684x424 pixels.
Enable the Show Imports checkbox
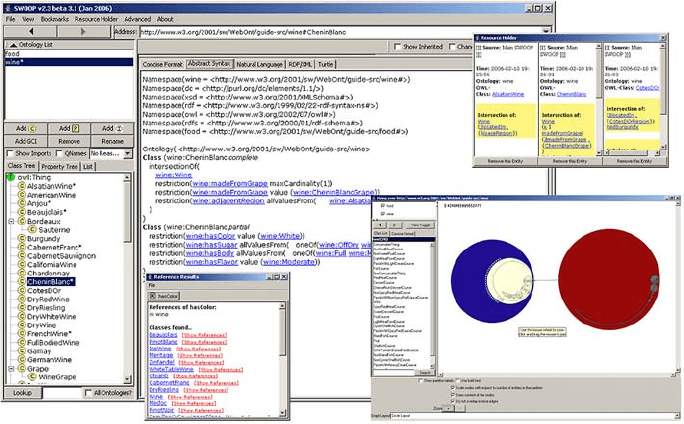10,153
